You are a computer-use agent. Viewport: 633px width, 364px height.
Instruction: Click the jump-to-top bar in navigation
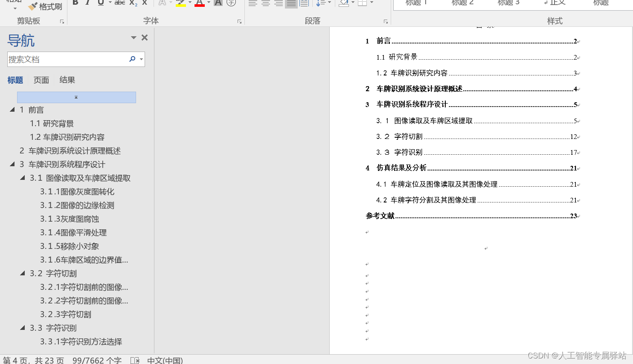[x=76, y=97]
